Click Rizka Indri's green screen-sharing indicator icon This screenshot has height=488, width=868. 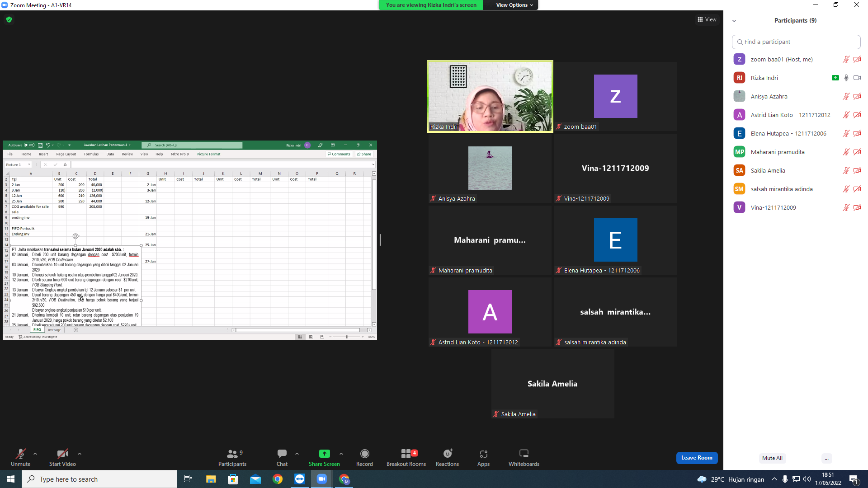click(835, 78)
